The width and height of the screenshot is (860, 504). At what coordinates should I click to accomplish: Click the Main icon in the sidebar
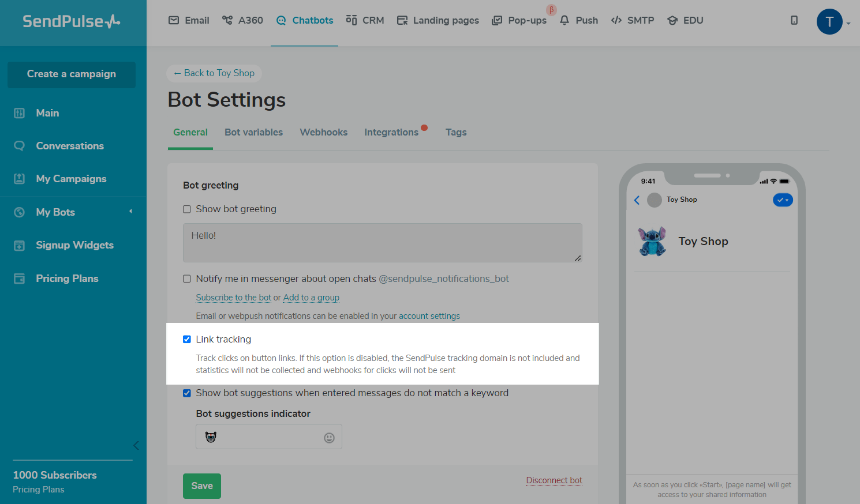coord(19,113)
